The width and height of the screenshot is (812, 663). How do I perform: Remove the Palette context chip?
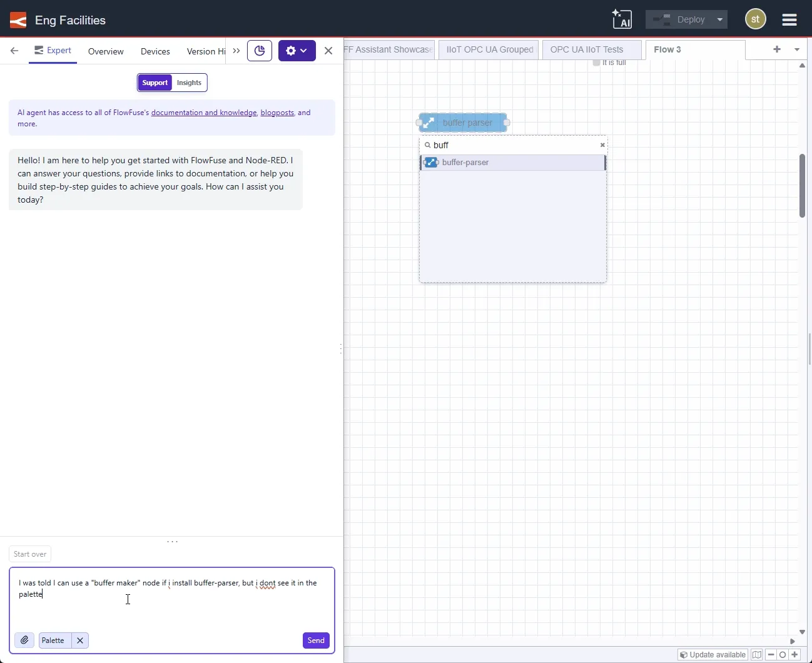(x=79, y=640)
